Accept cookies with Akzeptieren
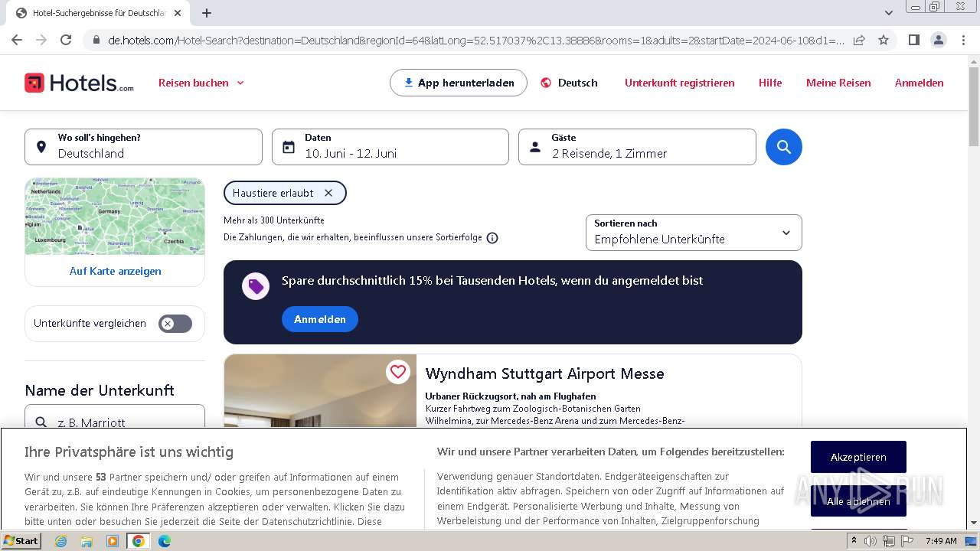This screenshot has height=551, width=980. pos(858,457)
